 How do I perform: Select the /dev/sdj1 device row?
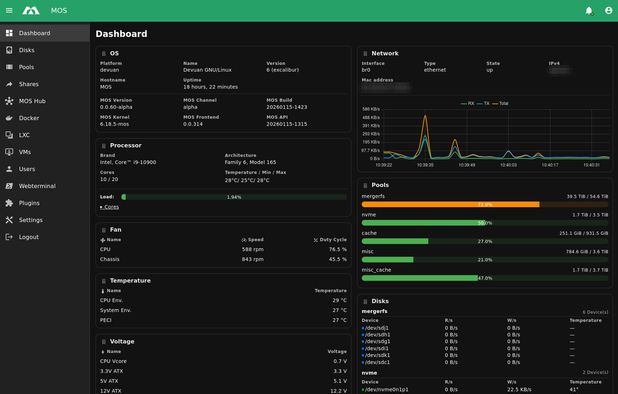485,328
